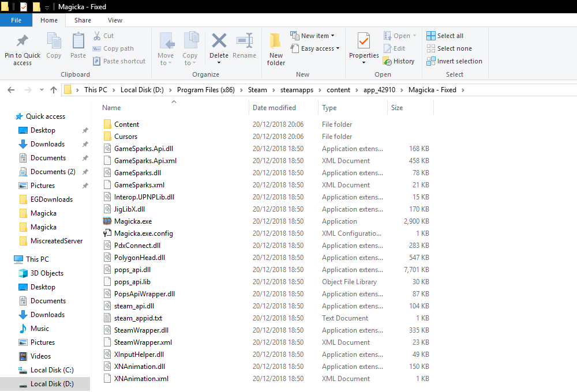Click Paste shortcut in the ribbon

point(119,61)
